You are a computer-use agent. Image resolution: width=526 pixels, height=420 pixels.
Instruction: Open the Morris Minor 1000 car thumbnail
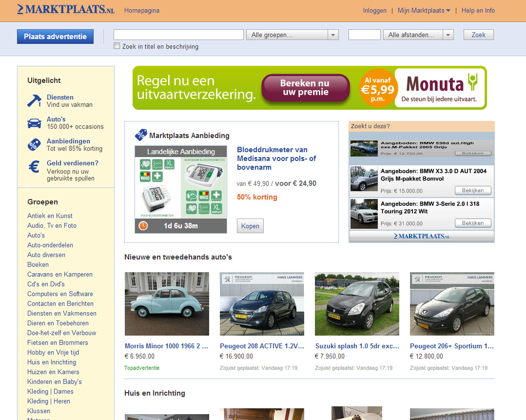click(x=167, y=303)
